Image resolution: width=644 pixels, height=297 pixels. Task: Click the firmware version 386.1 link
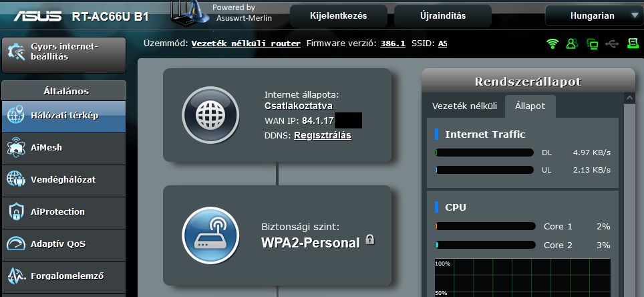pos(393,43)
